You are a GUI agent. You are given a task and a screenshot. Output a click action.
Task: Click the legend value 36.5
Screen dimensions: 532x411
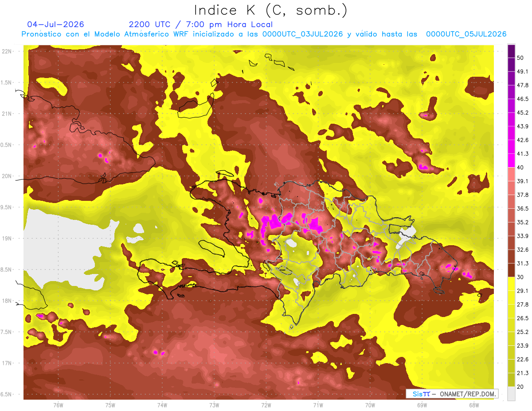pos(523,209)
